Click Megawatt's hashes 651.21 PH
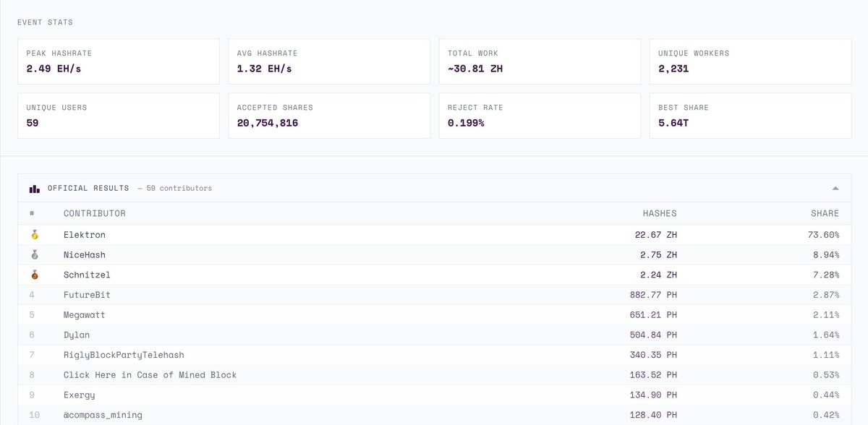This screenshot has width=868, height=425. [654, 315]
